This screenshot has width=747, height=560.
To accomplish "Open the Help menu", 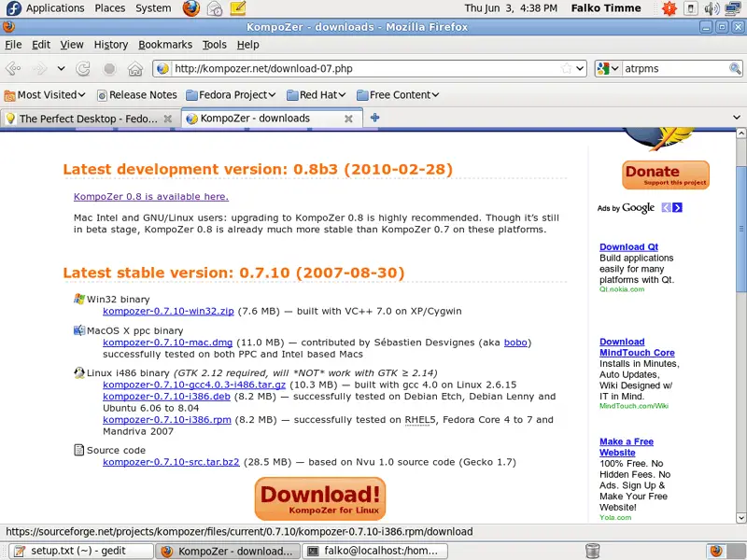I will (247, 45).
